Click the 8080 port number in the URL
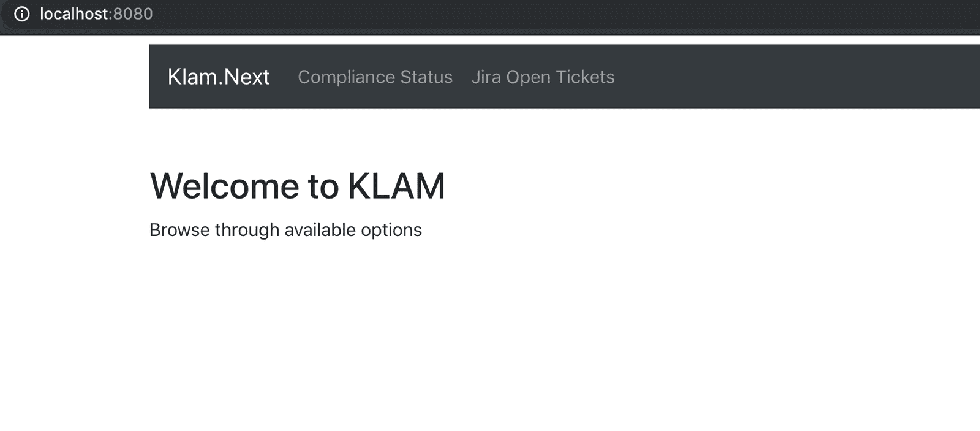This screenshot has width=980, height=431. click(133, 13)
